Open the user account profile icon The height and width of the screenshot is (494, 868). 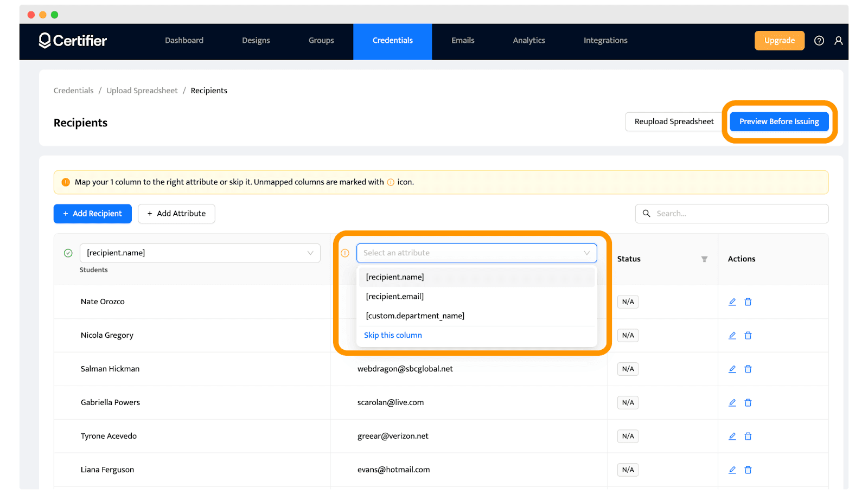tap(838, 41)
